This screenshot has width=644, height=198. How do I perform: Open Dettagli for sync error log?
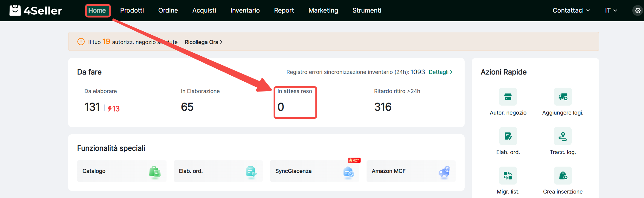pyautogui.click(x=440, y=72)
